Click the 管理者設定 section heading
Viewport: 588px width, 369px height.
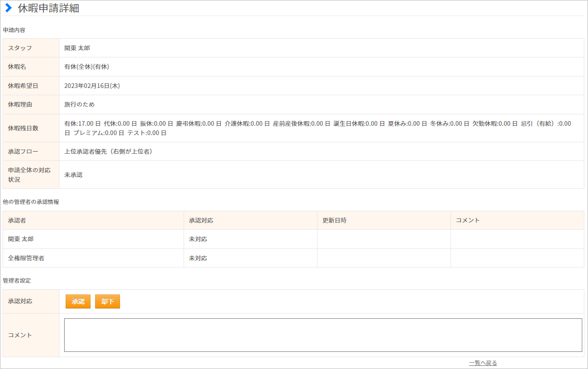(17, 281)
